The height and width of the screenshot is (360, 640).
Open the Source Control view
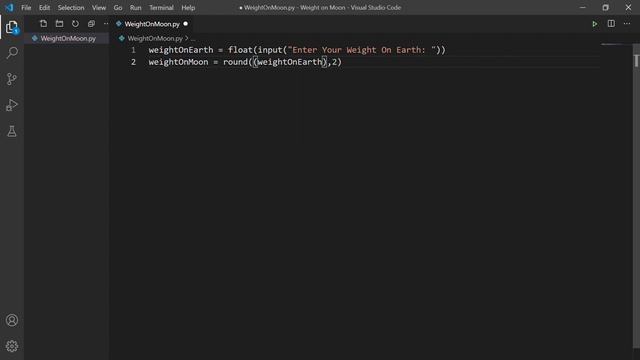click(12, 79)
